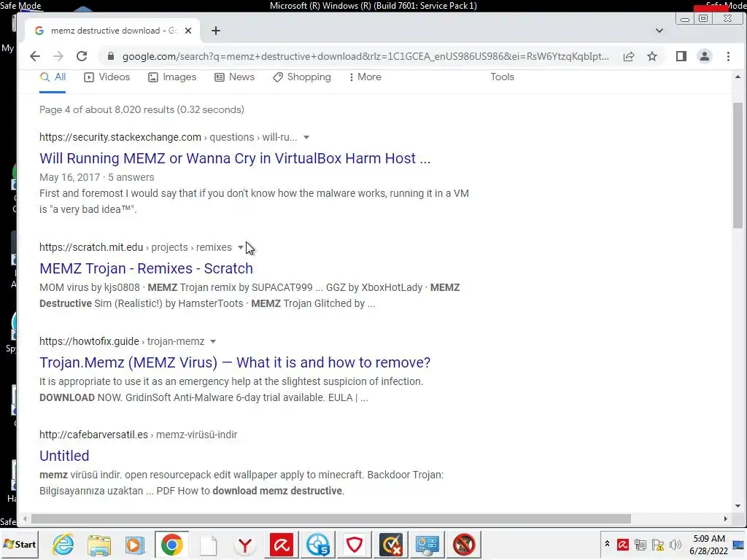
Task: Open the Windows Start menu
Action: pyautogui.click(x=20, y=544)
